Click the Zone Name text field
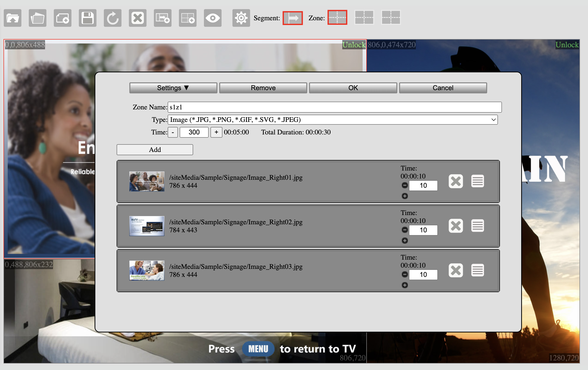This screenshot has width=588, height=370. 334,107
